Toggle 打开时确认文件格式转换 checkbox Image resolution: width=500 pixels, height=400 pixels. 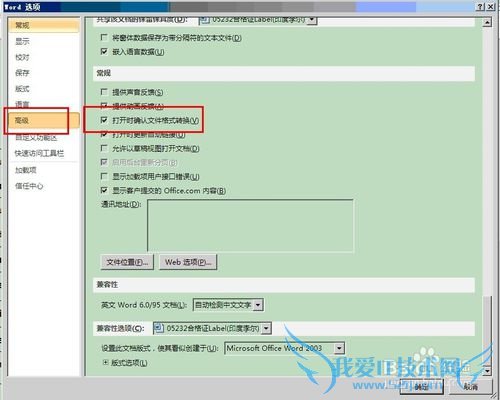coord(104,120)
